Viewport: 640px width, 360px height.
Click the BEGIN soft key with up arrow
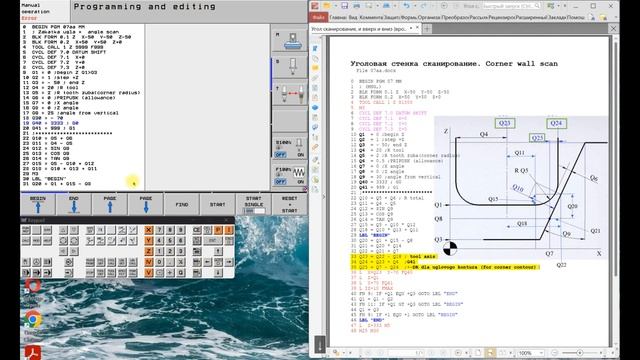click(x=38, y=204)
